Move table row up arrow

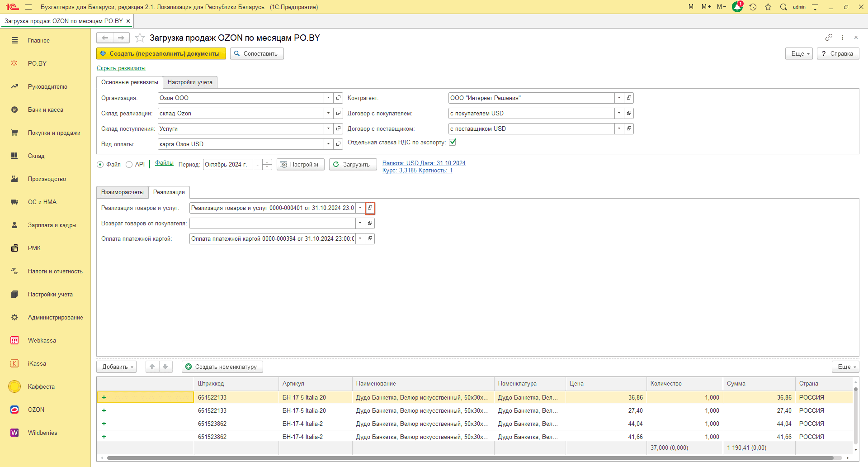click(152, 367)
